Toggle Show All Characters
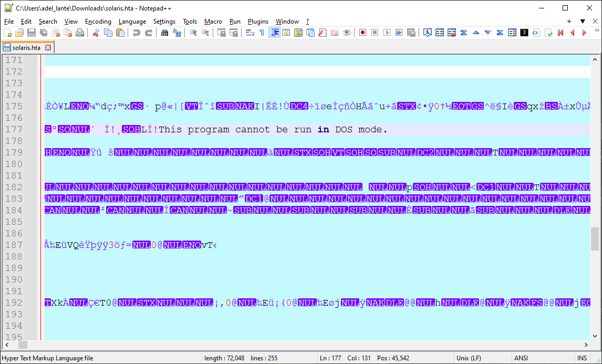 (262, 32)
